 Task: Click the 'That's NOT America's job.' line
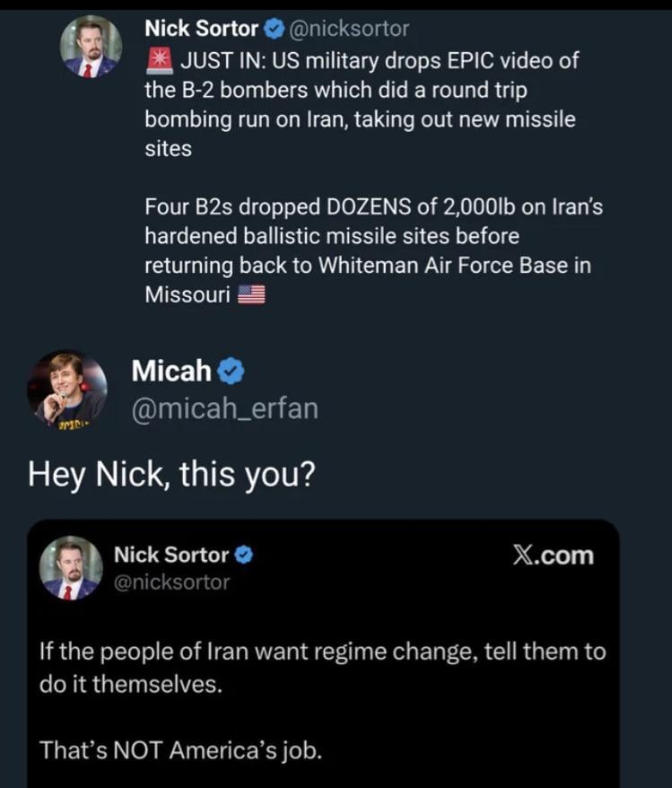point(179,749)
